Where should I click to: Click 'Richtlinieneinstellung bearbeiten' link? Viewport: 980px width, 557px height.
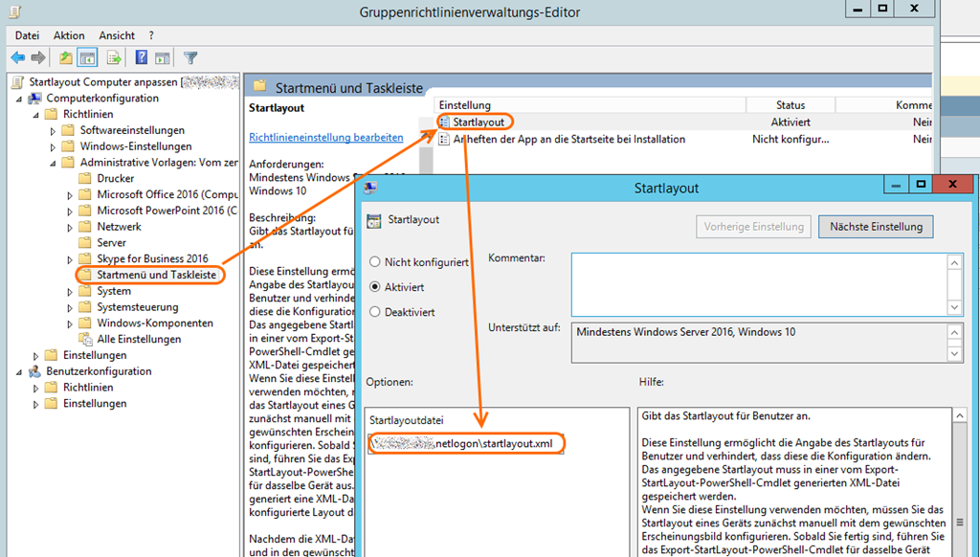click(325, 138)
